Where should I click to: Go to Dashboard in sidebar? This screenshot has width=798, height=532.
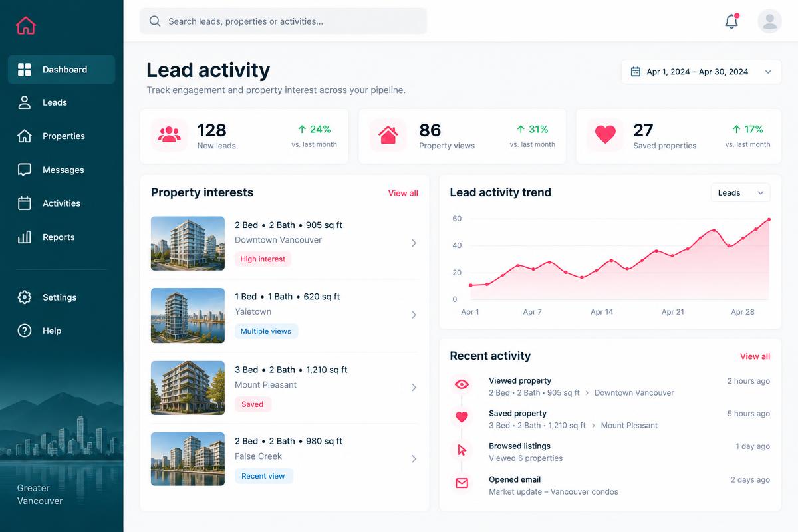(61, 70)
